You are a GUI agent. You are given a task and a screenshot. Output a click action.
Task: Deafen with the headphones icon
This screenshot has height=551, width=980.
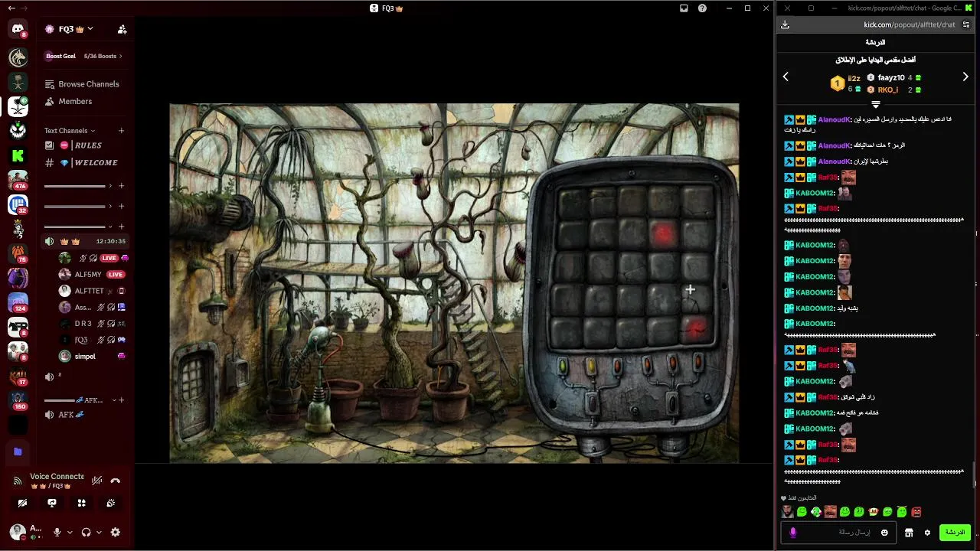(x=87, y=532)
